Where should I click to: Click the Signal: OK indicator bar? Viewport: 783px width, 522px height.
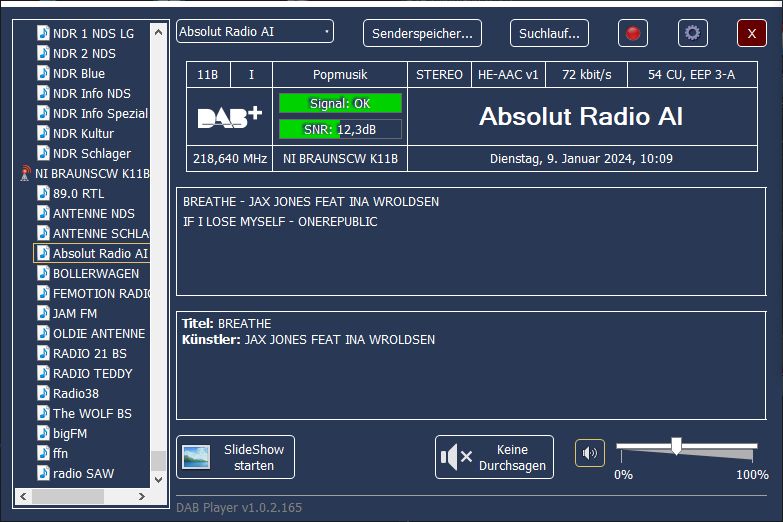[340, 103]
